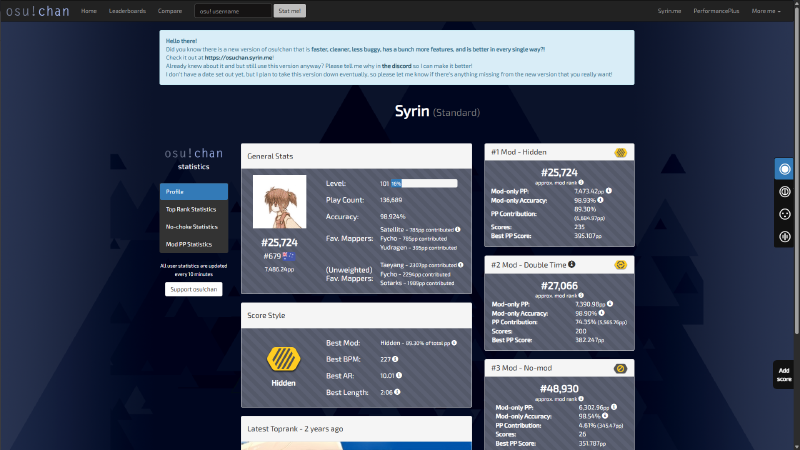Click info icon next to Best BPM 227

395,359
